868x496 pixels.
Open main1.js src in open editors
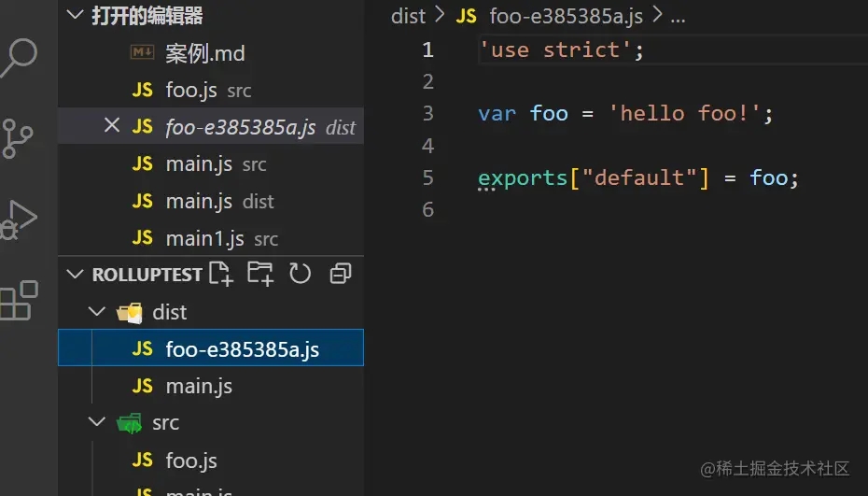pos(211,238)
